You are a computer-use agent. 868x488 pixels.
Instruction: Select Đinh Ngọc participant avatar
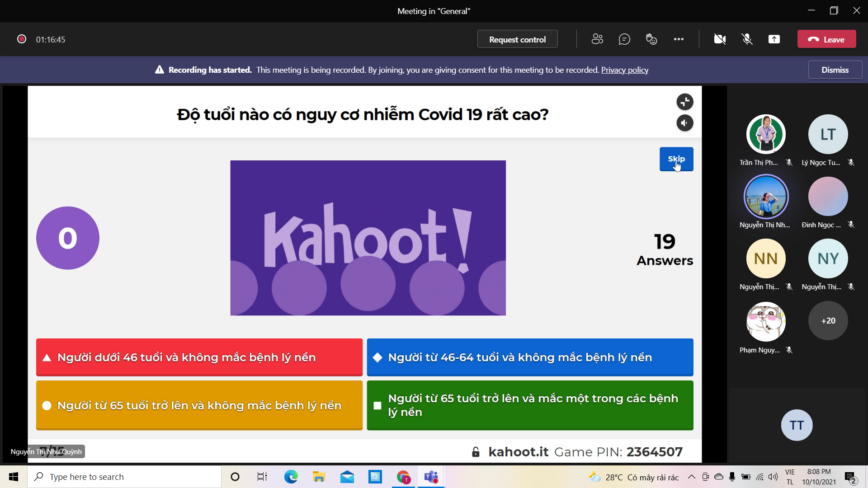(x=828, y=197)
